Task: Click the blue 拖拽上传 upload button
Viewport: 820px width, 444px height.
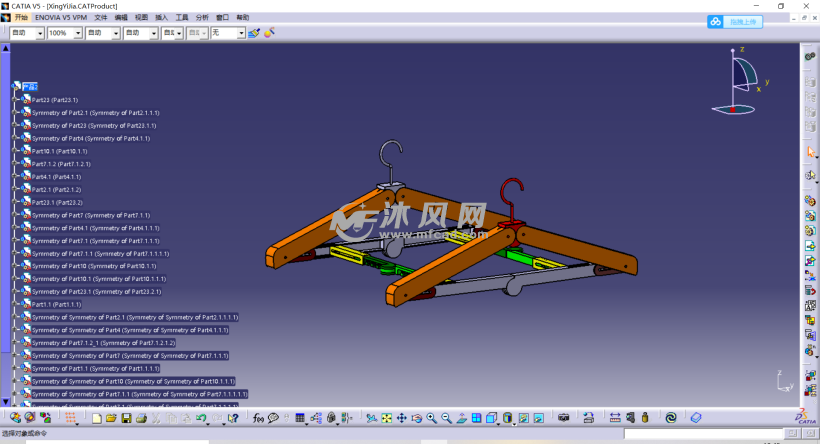Action: (735, 21)
